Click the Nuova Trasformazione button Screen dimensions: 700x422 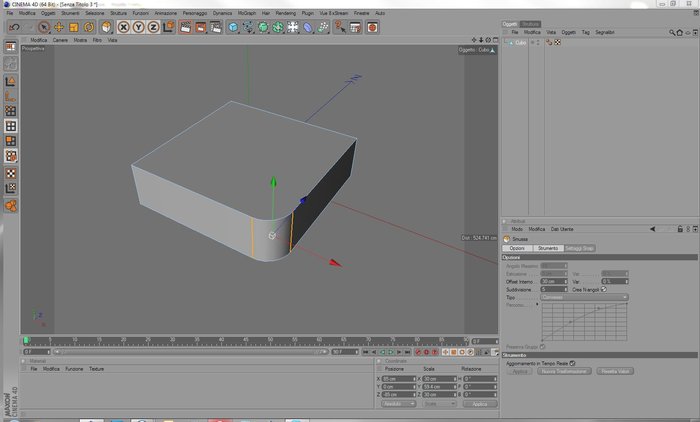point(564,371)
